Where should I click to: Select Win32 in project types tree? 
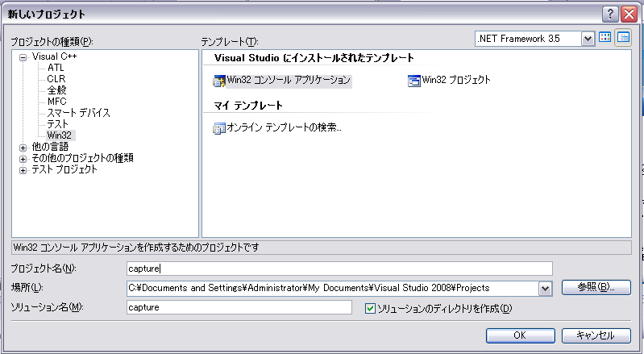click(x=60, y=135)
